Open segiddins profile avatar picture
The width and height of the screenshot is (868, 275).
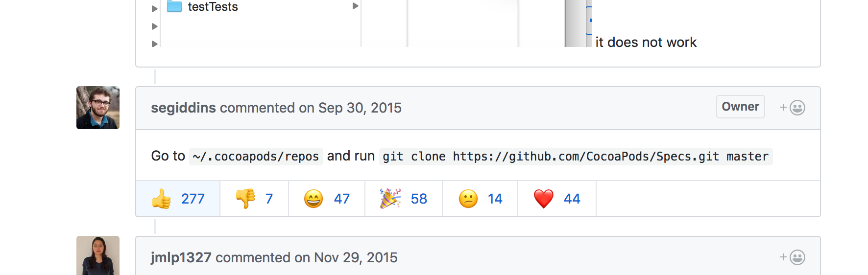click(x=98, y=108)
